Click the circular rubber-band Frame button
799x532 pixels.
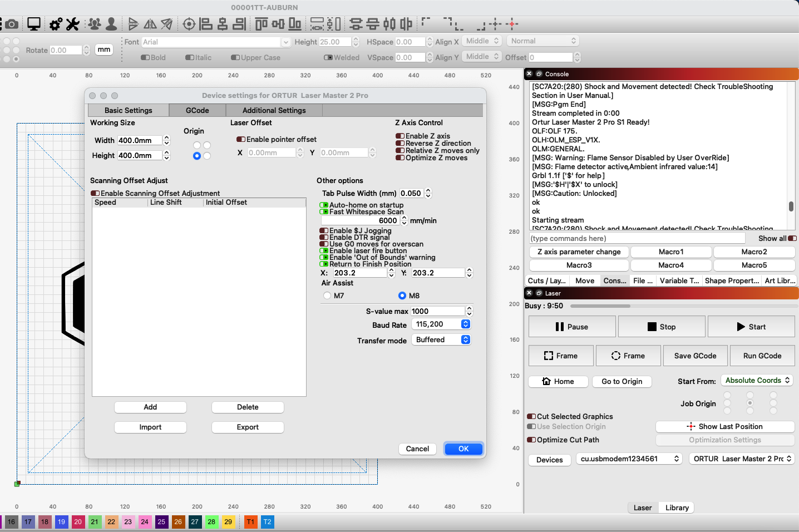click(628, 356)
